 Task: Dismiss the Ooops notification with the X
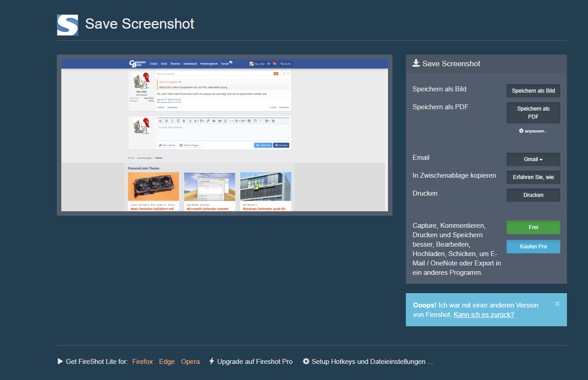coord(557,304)
